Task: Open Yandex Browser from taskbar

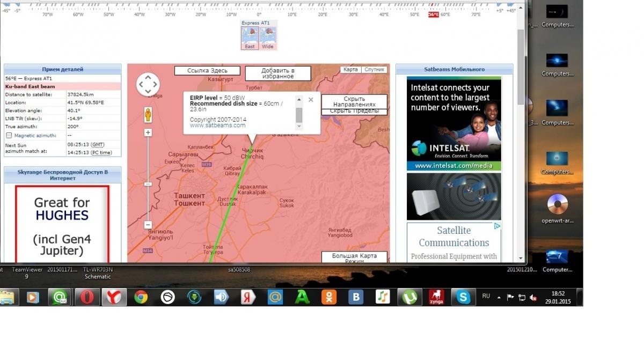Action: (x=114, y=297)
